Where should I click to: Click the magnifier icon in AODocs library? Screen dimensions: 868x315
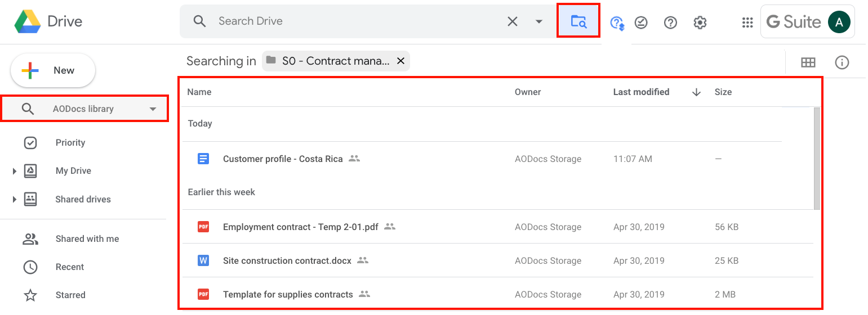28,109
